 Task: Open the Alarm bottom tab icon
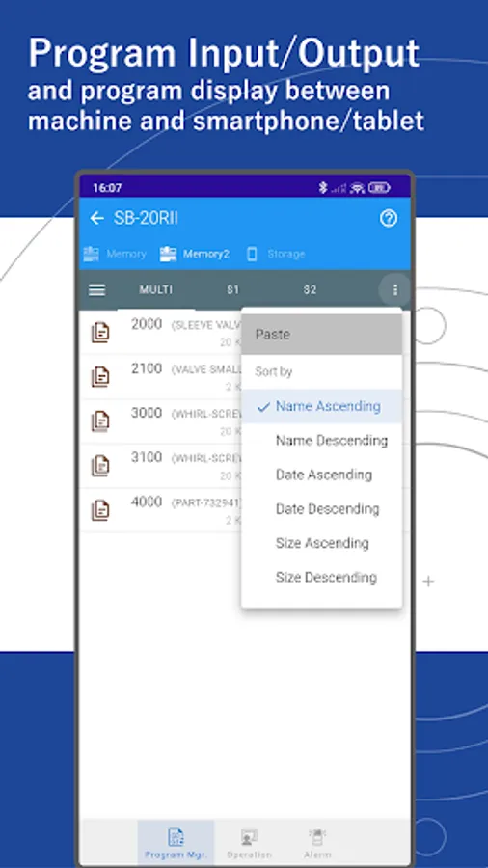point(317,837)
